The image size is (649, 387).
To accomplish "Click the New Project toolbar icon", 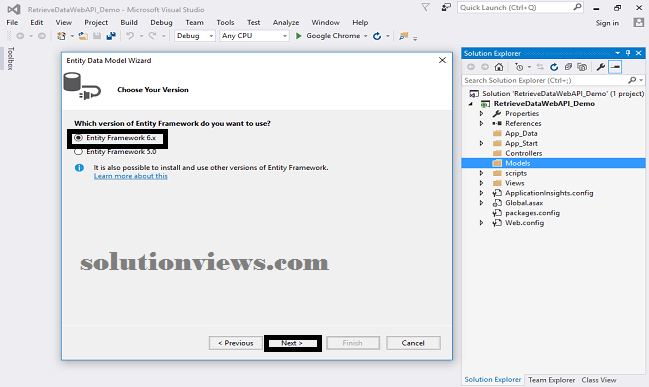I will (x=61, y=36).
